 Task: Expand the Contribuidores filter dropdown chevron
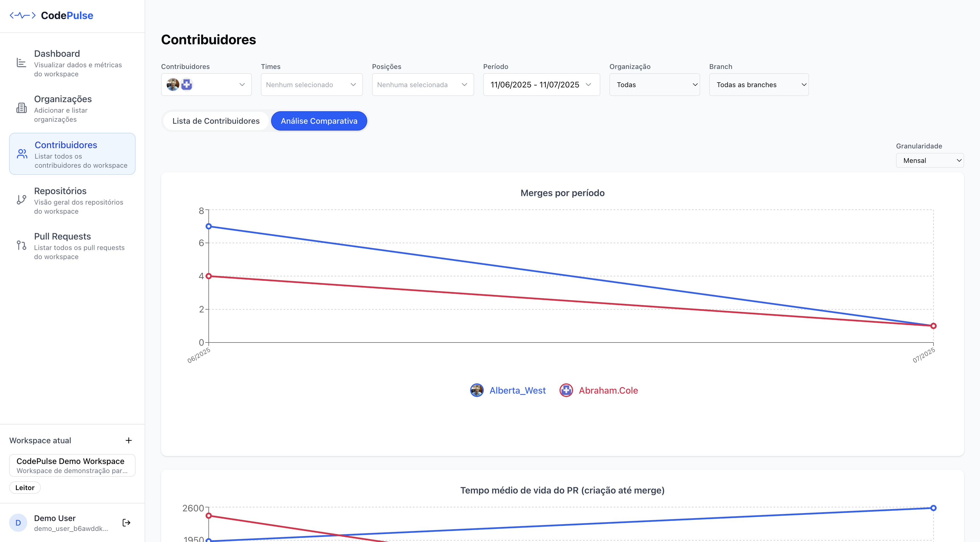(242, 85)
